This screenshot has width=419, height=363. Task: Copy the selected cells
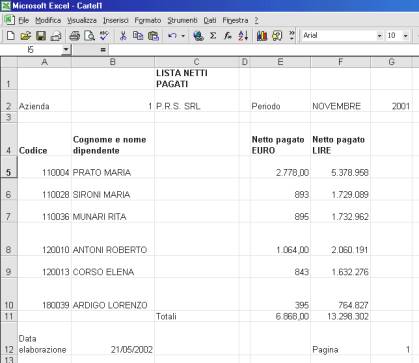coord(138,35)
